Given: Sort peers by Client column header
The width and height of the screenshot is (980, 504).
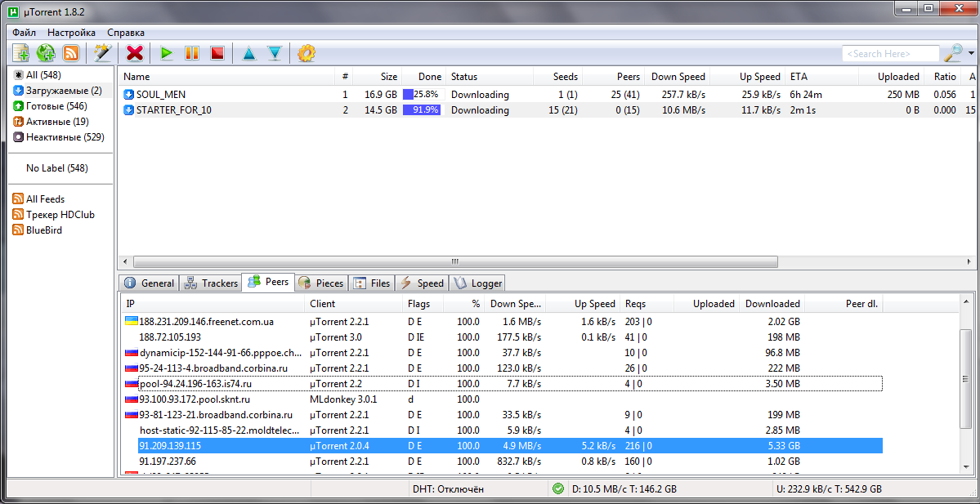Looking at the screenshot, I should pyautogui.click(x=355, y=304).
